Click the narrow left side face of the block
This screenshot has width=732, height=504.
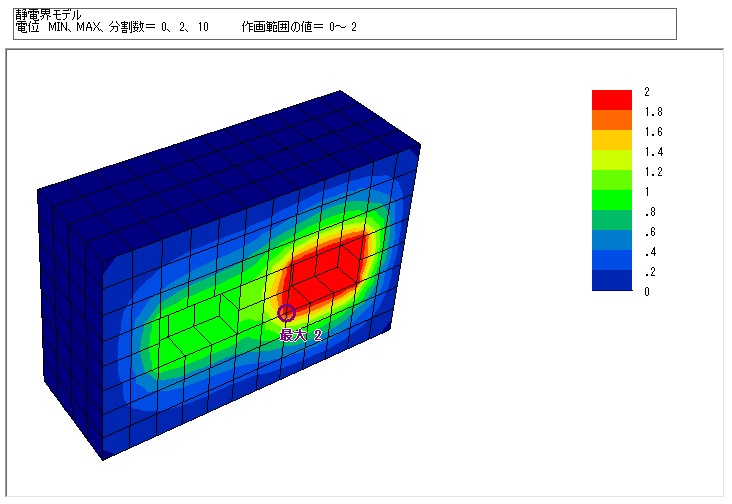(70, 320)
